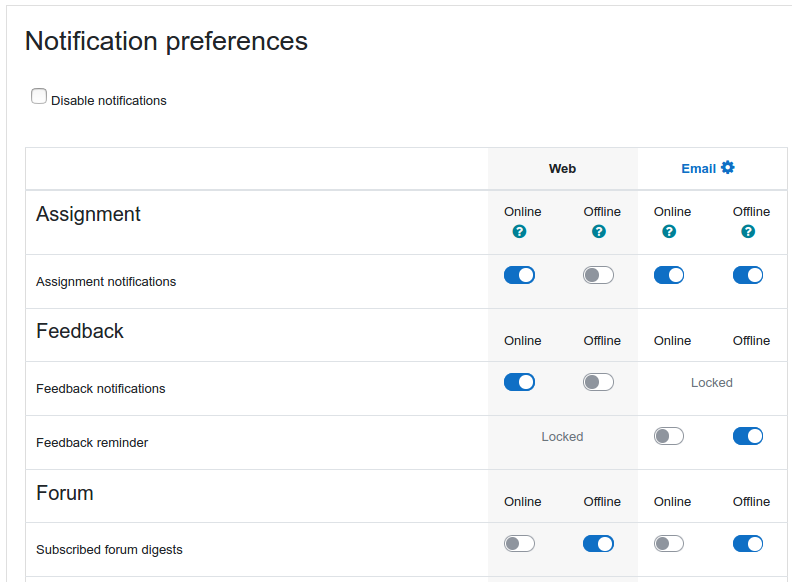Disable Feedback reminder Email Offline toggle
792x582 pixels.
pyautogui.click(x=748, y=436)
